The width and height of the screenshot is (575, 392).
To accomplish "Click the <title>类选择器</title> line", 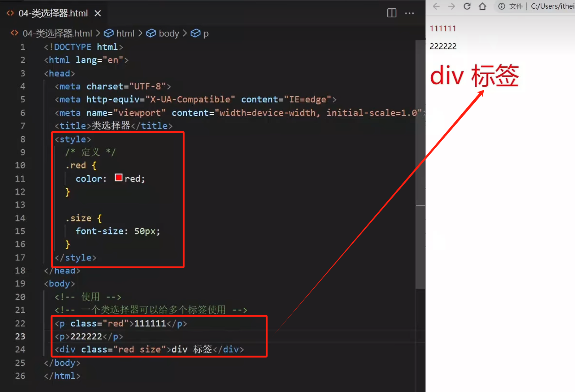I will (114, 125).
